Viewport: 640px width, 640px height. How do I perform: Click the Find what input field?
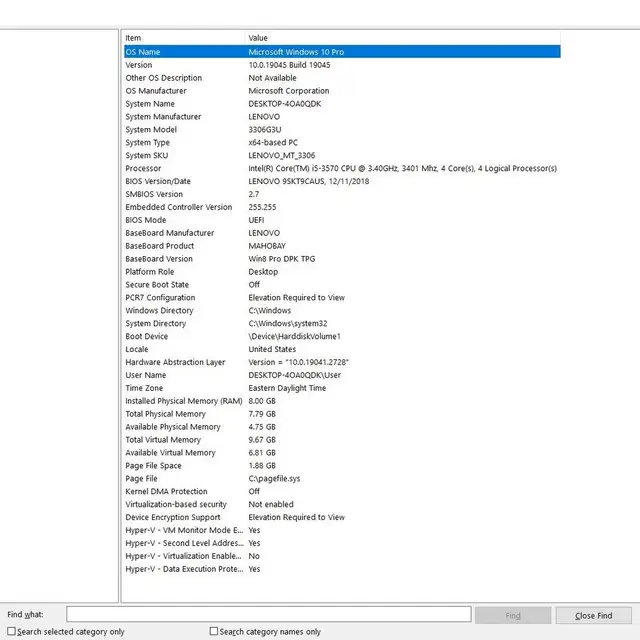coord(269,614)
